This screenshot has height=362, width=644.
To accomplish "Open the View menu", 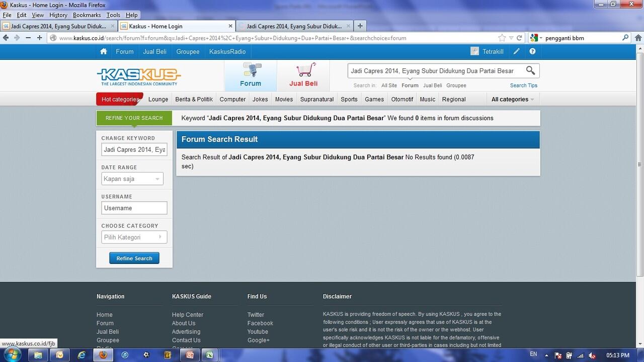I will coord(38,15).
